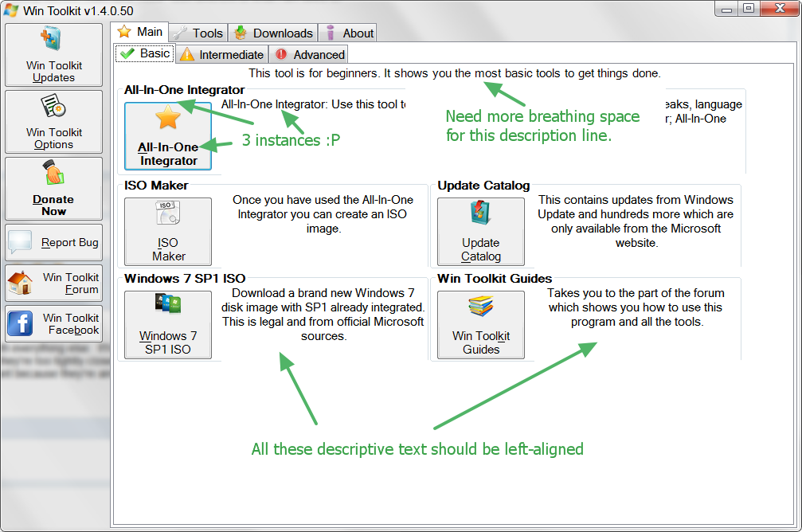
Task: Click the stacked books Guides icon
Action: (x=481, y=306)
